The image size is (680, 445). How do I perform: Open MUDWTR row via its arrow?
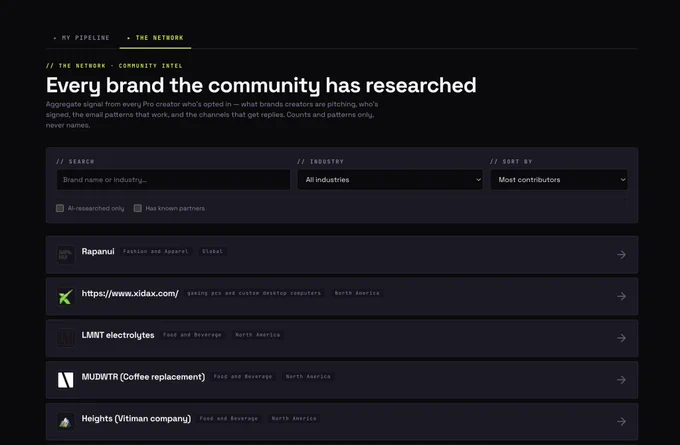pyautogui.click(x=621, y=380)
